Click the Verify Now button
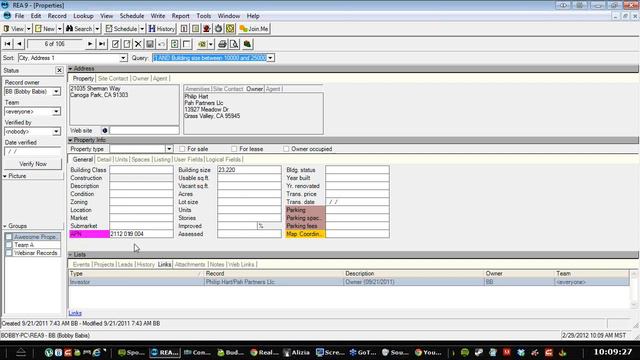 (33, 164)
